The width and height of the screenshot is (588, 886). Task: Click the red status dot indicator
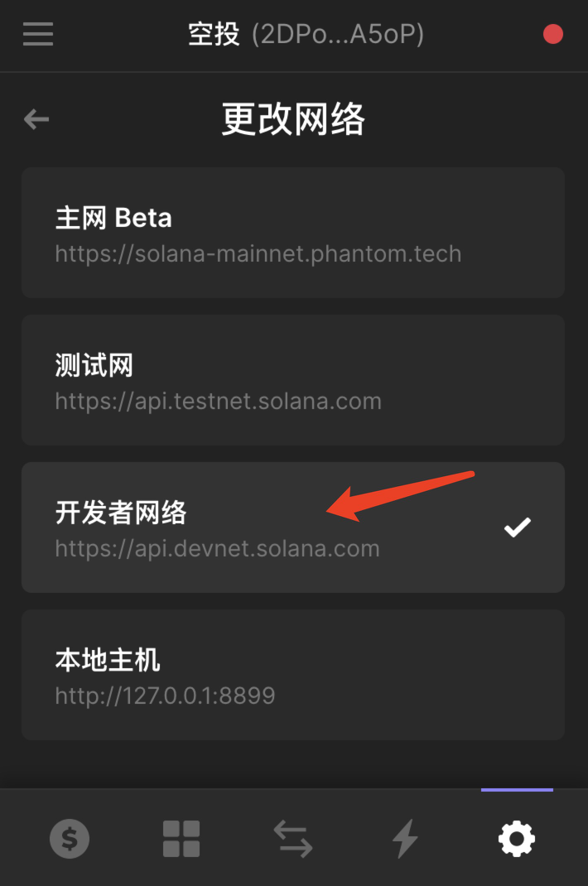coord(552,34)
